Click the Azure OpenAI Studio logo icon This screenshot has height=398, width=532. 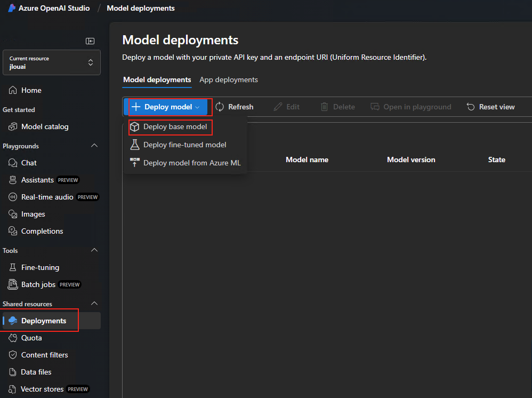tap(12, 8)
